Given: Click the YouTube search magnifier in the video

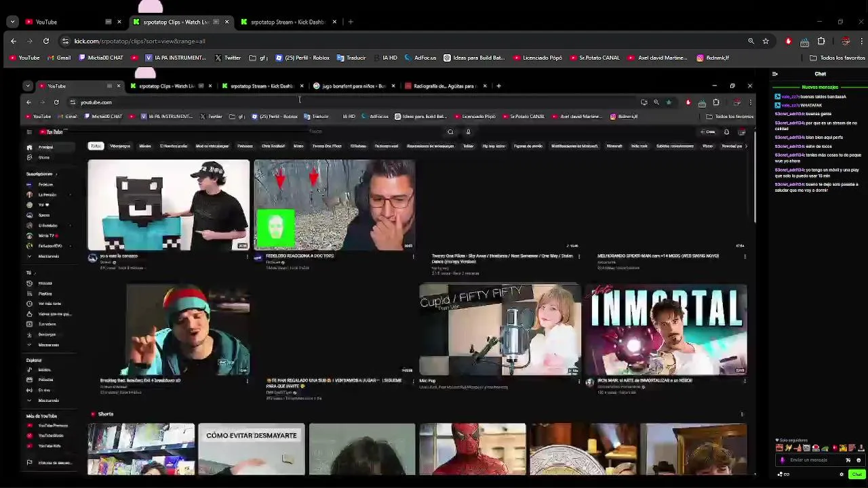Looking at the screenshot, I should point(450,132).
